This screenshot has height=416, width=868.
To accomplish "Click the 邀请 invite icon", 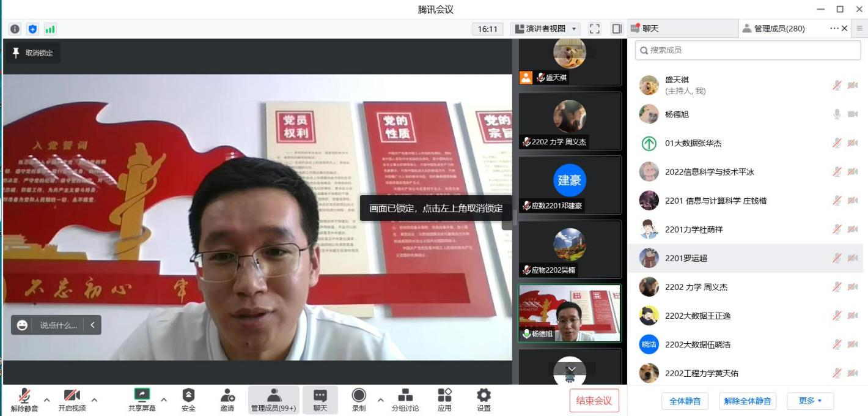I will (x=227, y=396).
